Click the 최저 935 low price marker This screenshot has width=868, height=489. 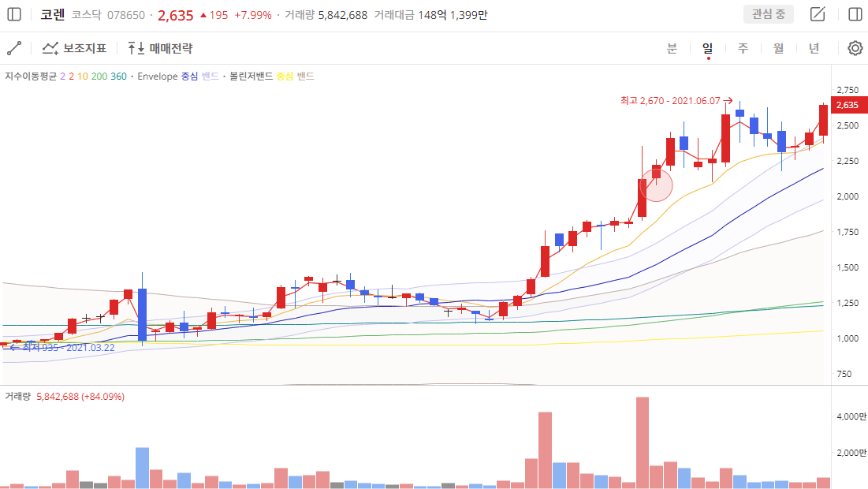[x=62, y=347]
